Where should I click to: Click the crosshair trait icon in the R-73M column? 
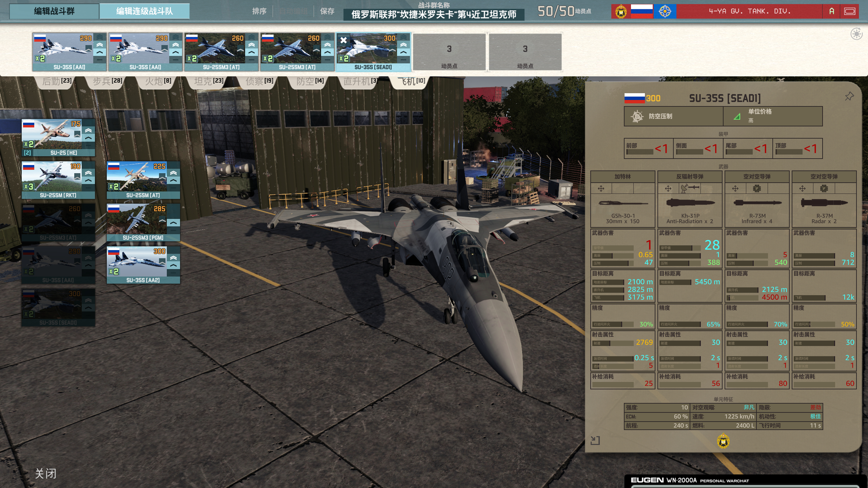[735, 188]
